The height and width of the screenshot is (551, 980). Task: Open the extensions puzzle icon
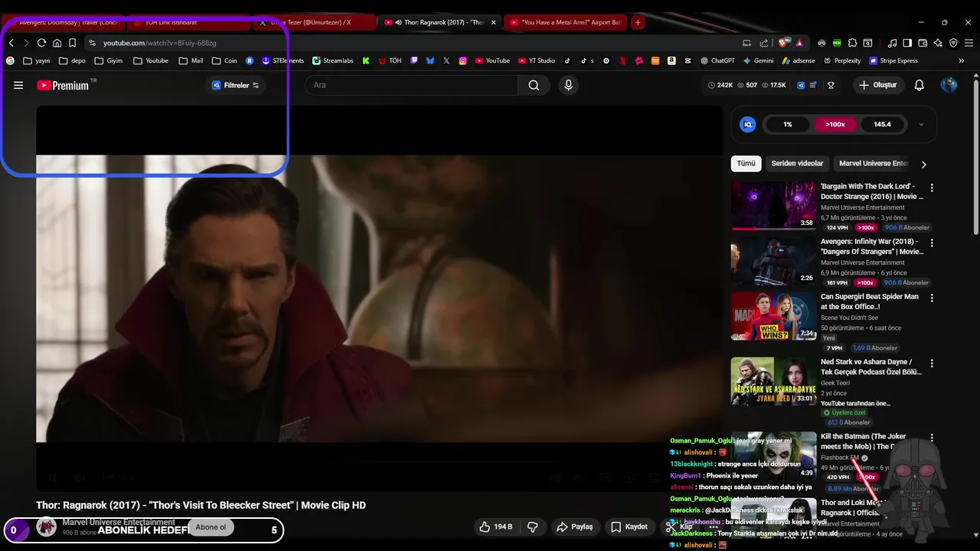852,43
